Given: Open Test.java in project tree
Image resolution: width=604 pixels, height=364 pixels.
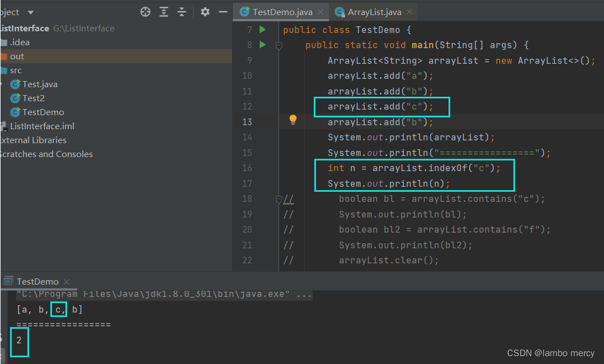Looking at the screenshot, I should 40,84.
